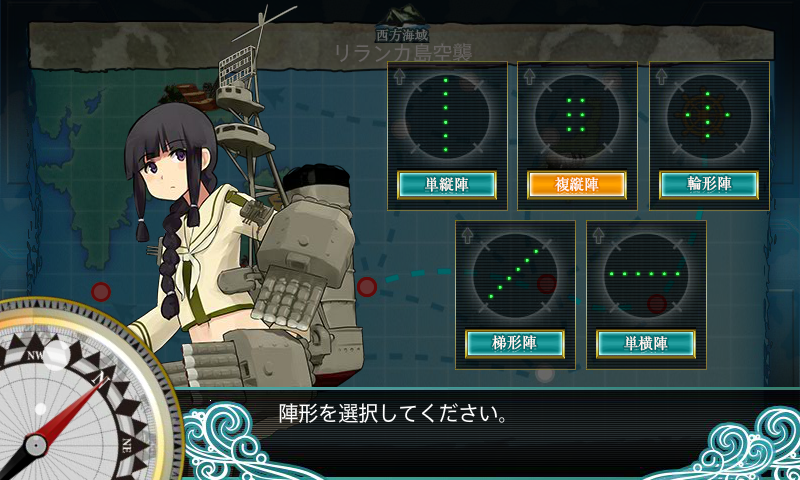Click the 梯形陣 radar with diagonal dots
This screenshot has height=480, width=800.
(514, 274)
